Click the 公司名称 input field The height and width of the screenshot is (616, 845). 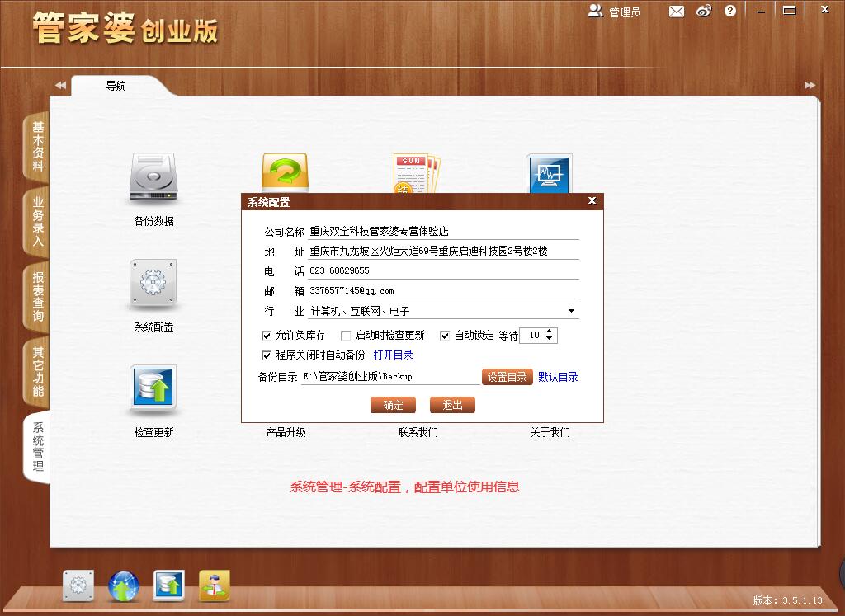tap(443, 232)
